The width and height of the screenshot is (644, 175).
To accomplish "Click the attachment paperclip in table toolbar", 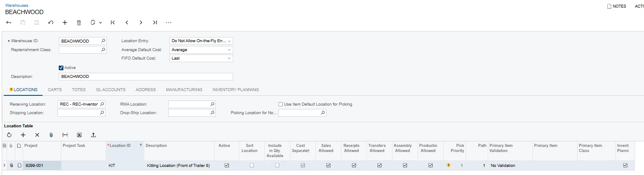I will [51, 135].
